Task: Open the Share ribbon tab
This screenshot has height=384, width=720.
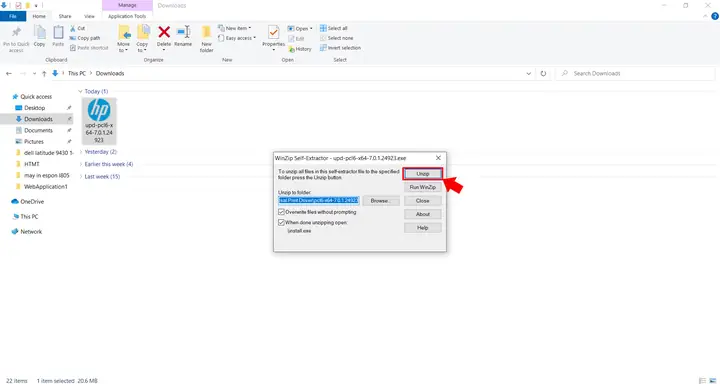Action: (x=65, y=17)
